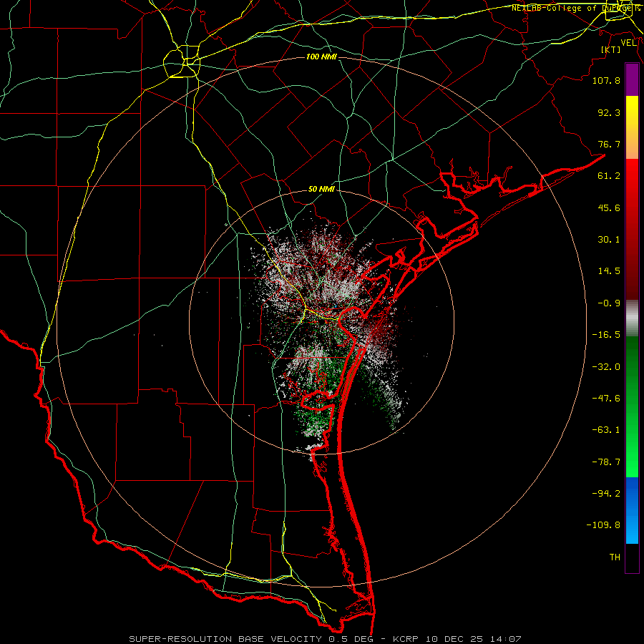This screenshot has width=644, height=644.
Task: Click the -0.9 velocity scale value
Action: click(609, 303)
